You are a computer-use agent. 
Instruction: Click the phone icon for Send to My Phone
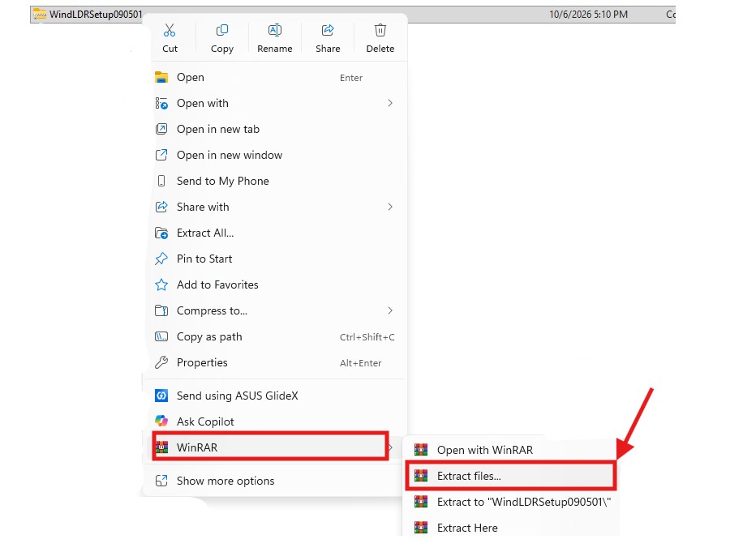161,181
